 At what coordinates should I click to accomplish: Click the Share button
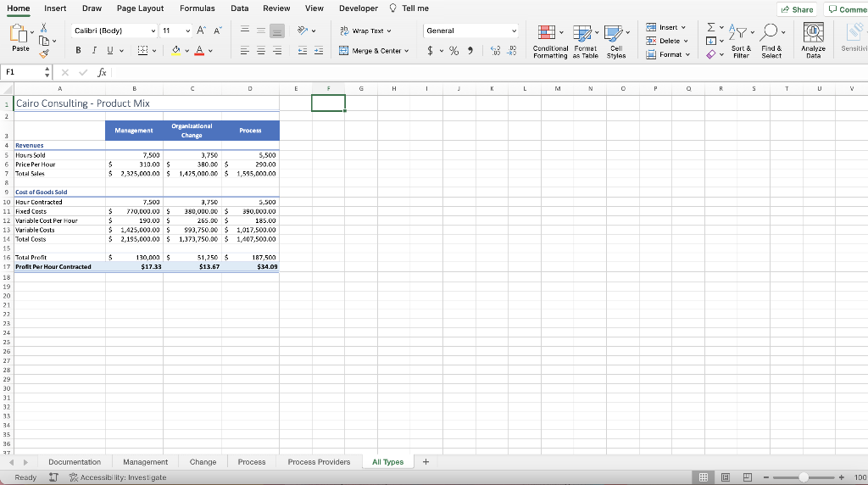798,9
